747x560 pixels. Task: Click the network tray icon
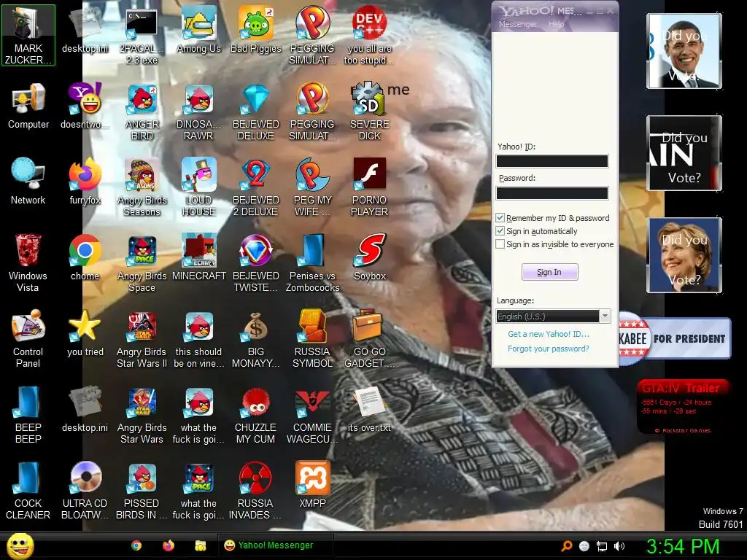click(x=602, y=546)
